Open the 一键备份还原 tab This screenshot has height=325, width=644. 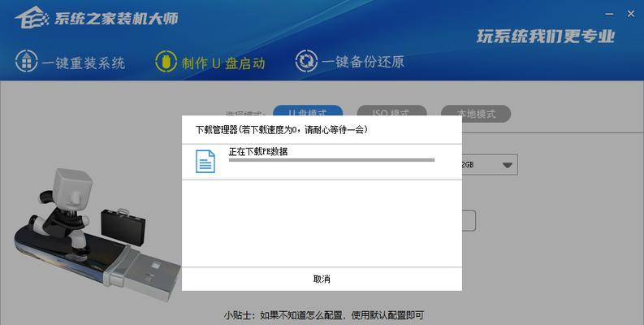(350, 61)
